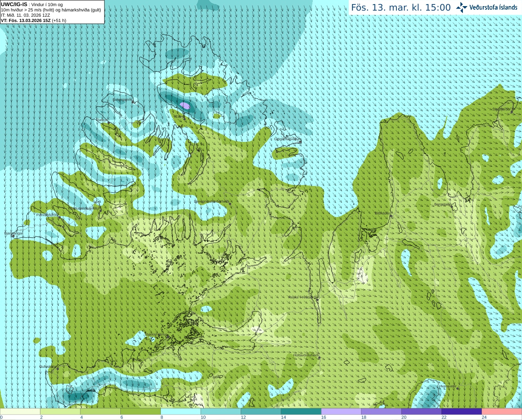
Task: Click the Veðurstofa Íslands name text
Action: pyautogui.click(x=493, y=7)
